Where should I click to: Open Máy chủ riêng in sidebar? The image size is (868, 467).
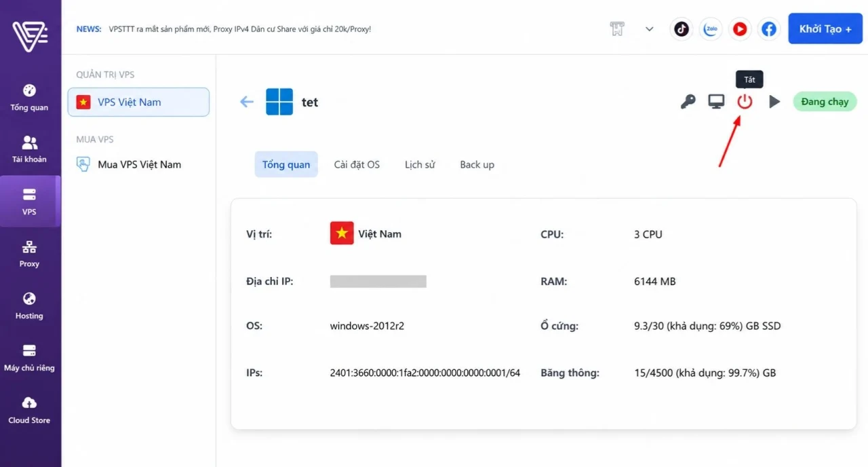point(29,358)
